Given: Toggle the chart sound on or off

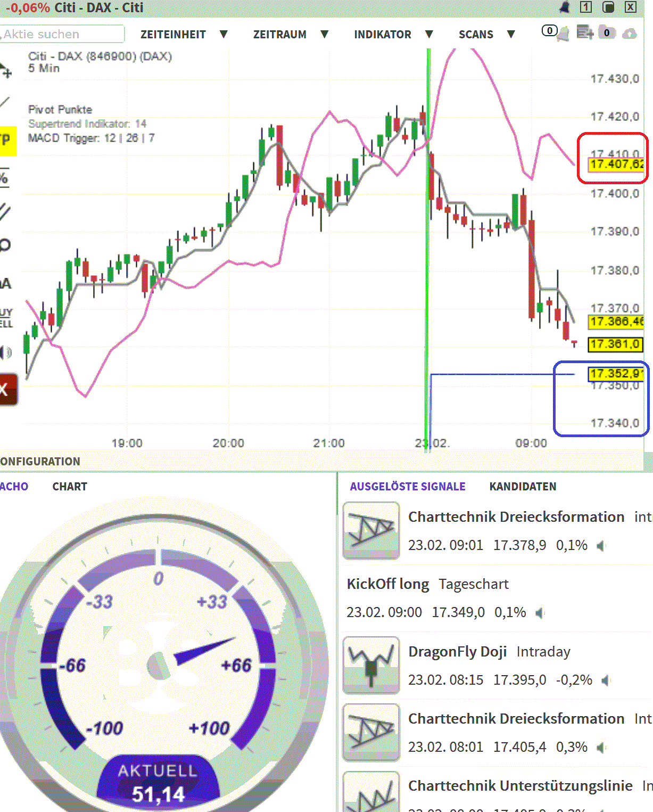Looking at the screenshot, I should coord(5,351).
